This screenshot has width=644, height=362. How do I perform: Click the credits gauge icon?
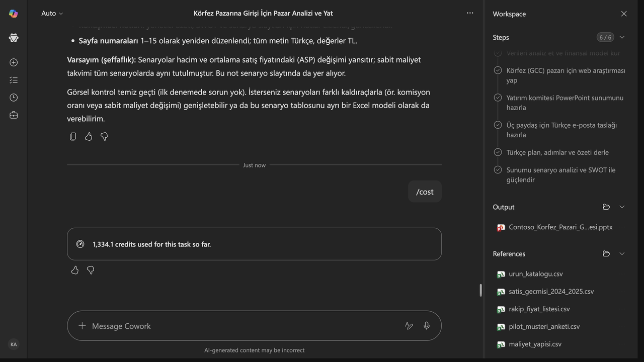click(80, 244)
